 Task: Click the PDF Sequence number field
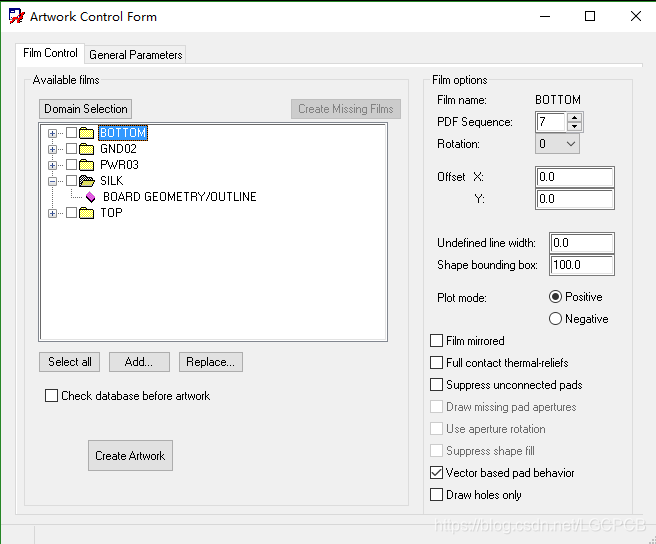tap(551, 122)
